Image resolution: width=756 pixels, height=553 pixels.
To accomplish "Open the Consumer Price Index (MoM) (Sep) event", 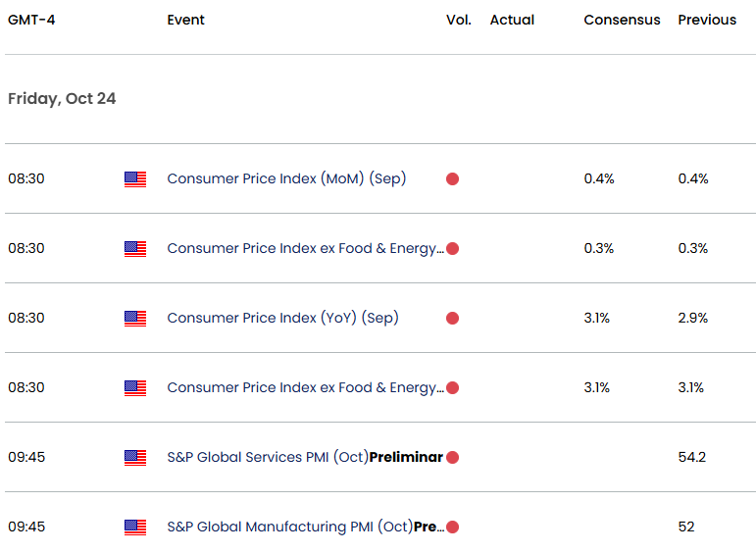I will point(286,178).
